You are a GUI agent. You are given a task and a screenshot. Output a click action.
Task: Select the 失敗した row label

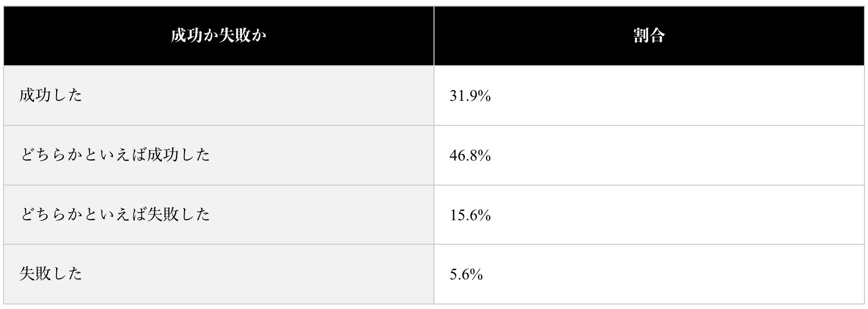51,274
